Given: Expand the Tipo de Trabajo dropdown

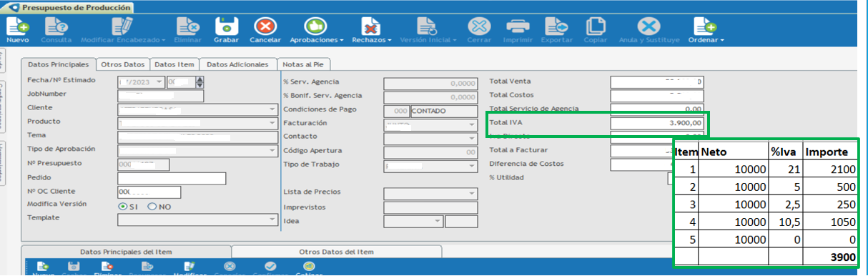Looking at the screenshot, I should (471, 166).
